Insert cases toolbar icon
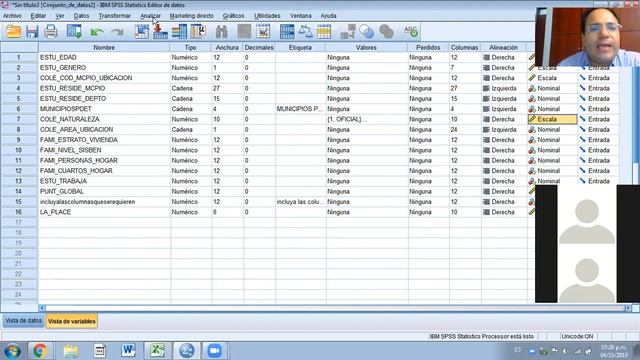 tap(244, 31)
